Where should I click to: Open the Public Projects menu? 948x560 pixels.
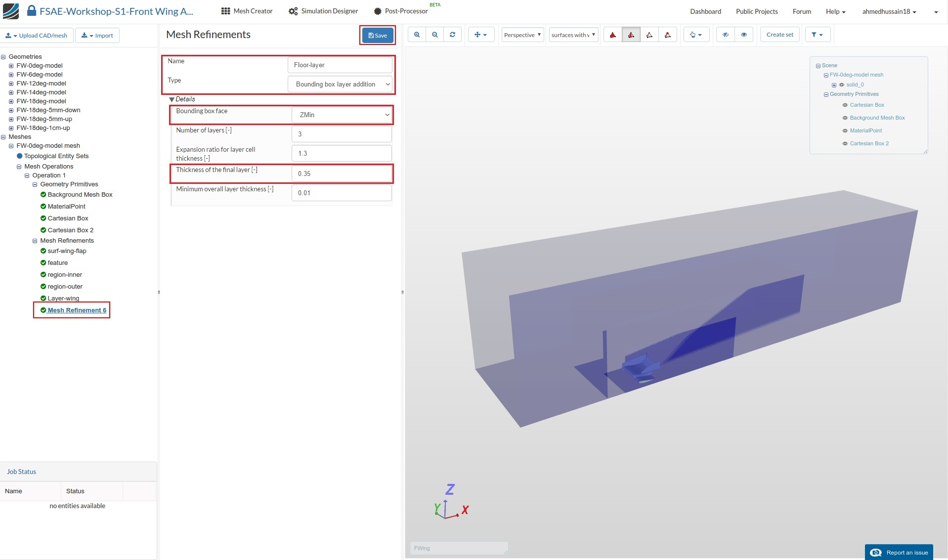click(x=756, y=11)
